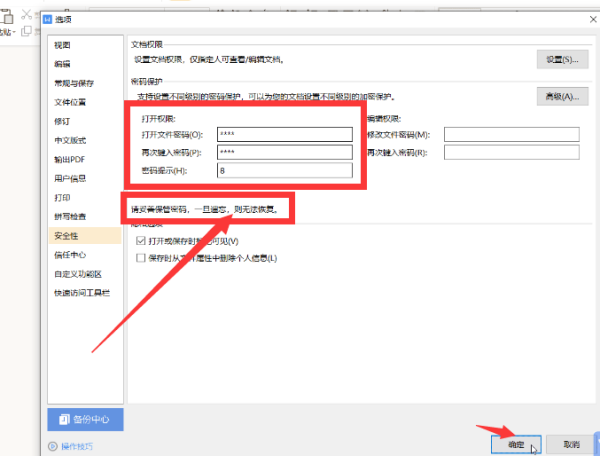Toggle 打开或保存时标记可见 checkbox

141,241
